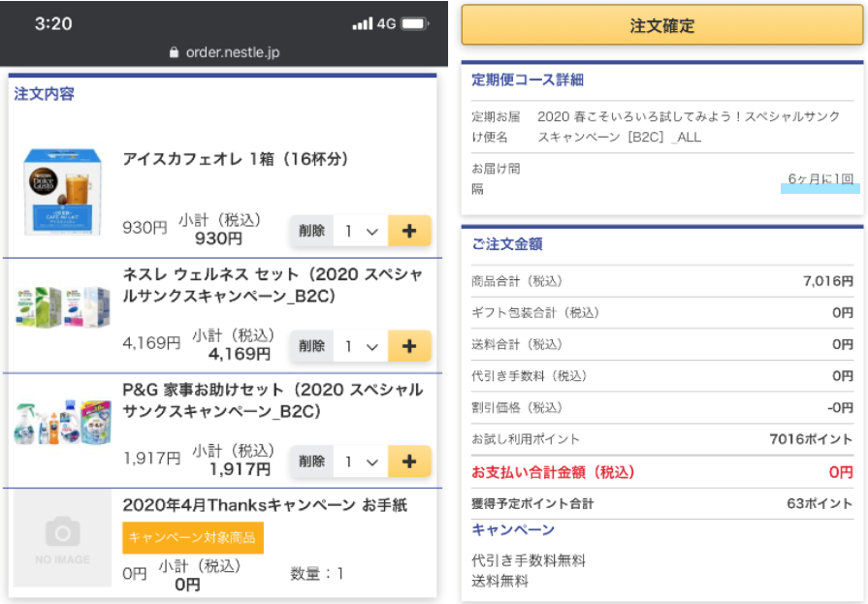Click the 割引価格（税込） label
Image resolution: width=868 pixels, height=604 pixels.
517,408
